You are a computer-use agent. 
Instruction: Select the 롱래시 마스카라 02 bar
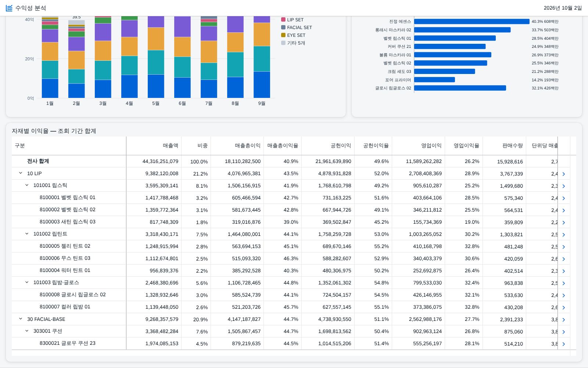(x=462, y=30)
